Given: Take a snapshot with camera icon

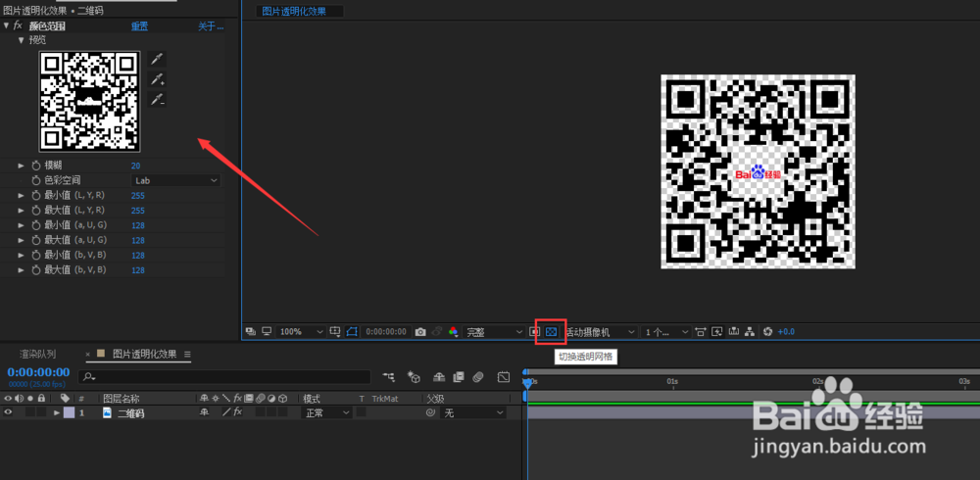Looking at the screenshot, I should pyautogui.click(x=420, y=331).
